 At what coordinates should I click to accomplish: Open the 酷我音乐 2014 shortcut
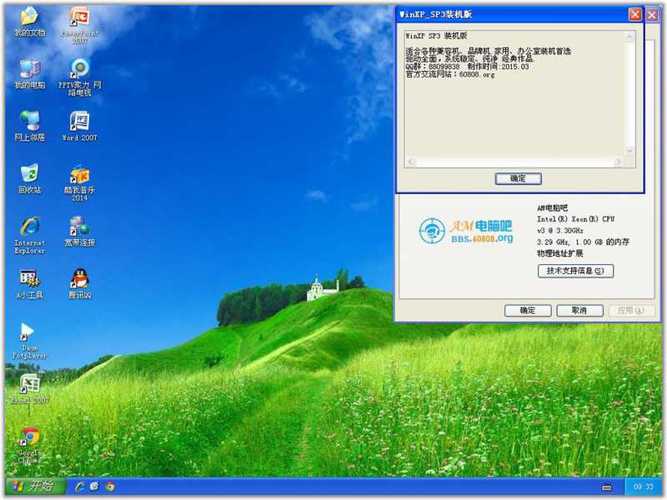[x=80, y=183]
